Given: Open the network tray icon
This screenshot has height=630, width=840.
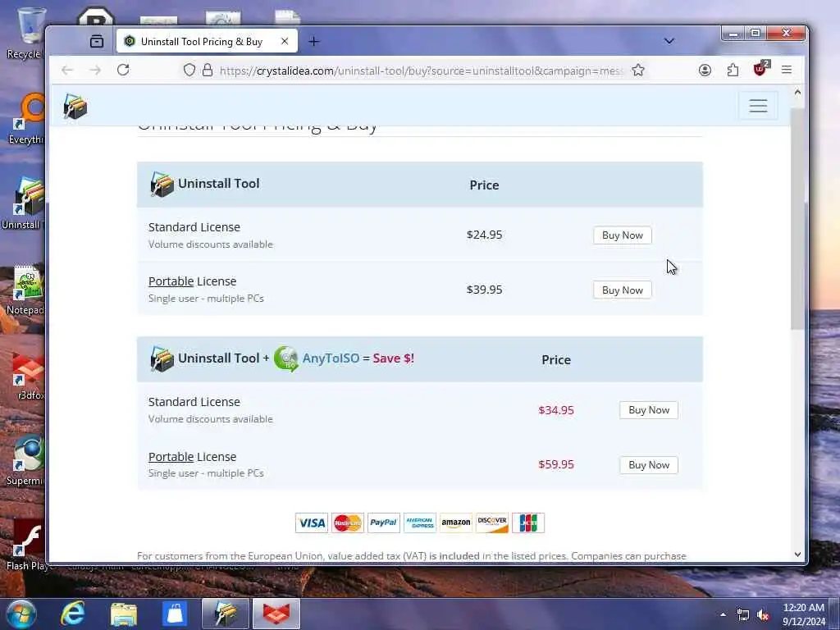Looking at the screenshot, I should coord(742,615).
